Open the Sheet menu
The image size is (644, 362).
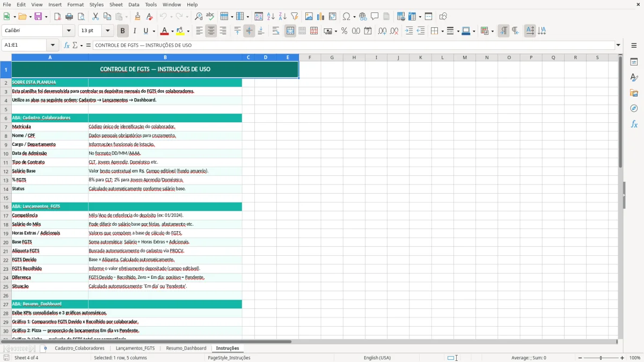pos(116,4)
